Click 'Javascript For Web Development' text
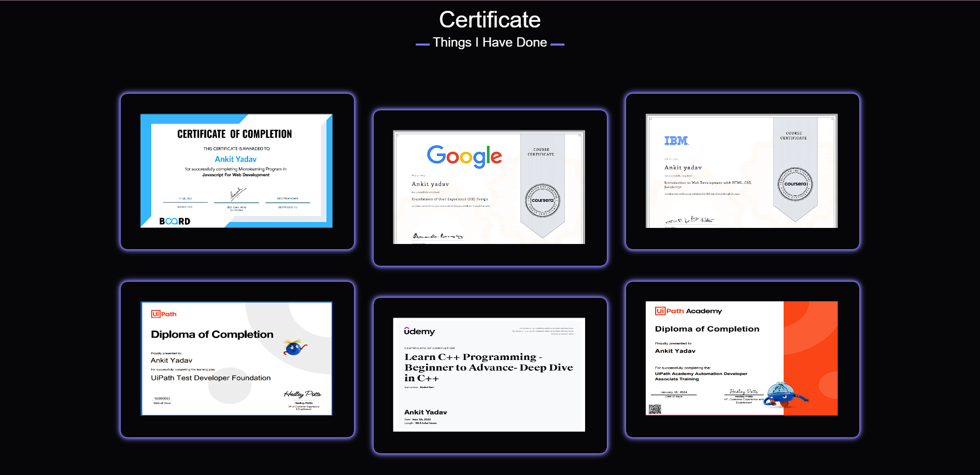The height and width of the screenshot is (475, 980). [236, 175]
